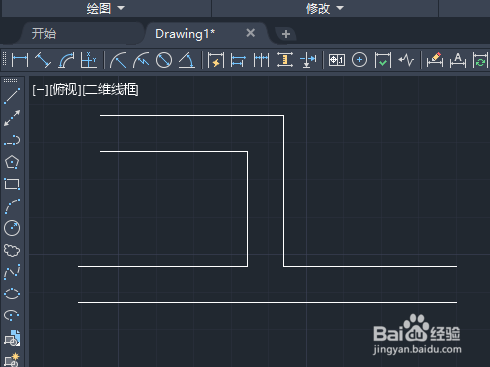This screenshot has height=367, width=490.
Task: Click the Insert Block icon
Action: coord(12,338)
